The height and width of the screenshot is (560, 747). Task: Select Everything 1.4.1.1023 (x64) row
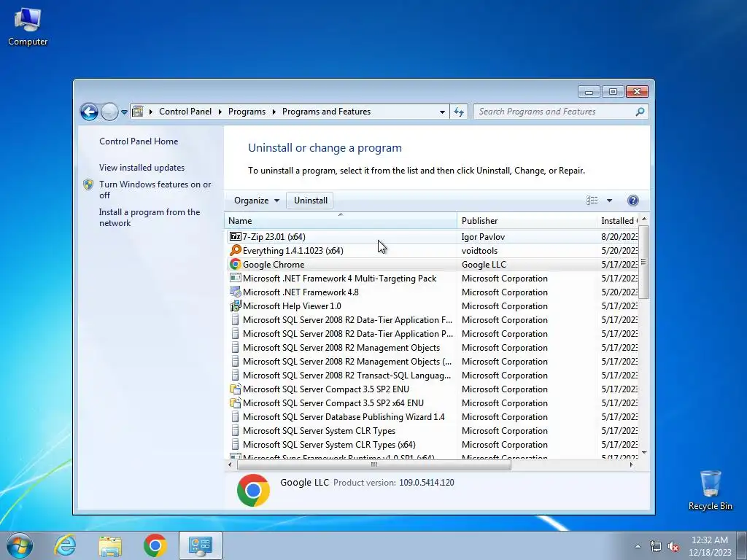[431, 251]
